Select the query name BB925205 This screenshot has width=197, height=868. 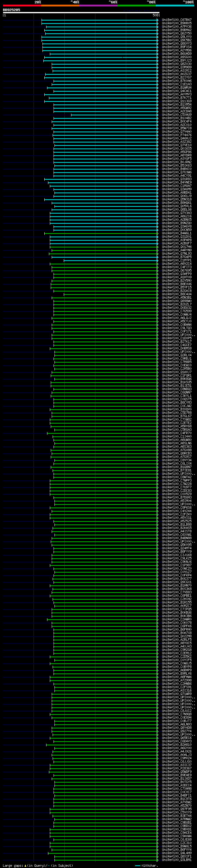coord(11,10)
